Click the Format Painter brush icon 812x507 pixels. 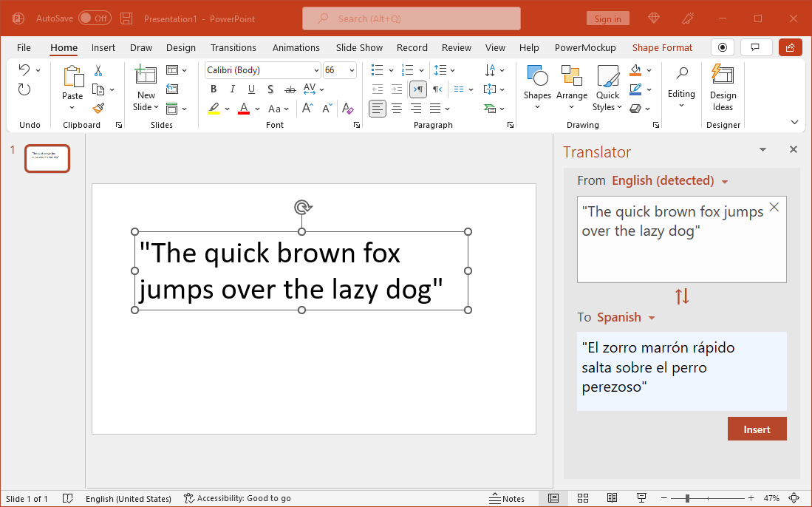(x=98, y=108)
